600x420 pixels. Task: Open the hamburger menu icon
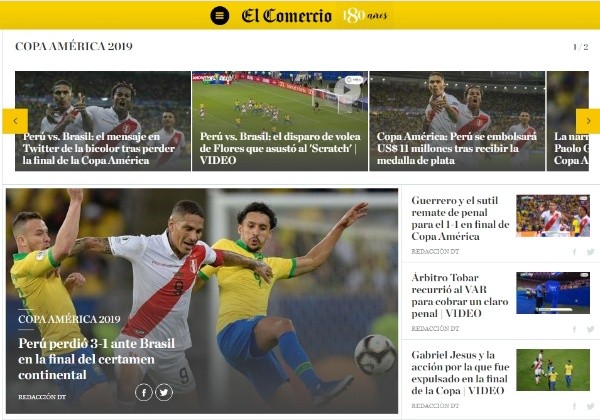coord(220,16)
